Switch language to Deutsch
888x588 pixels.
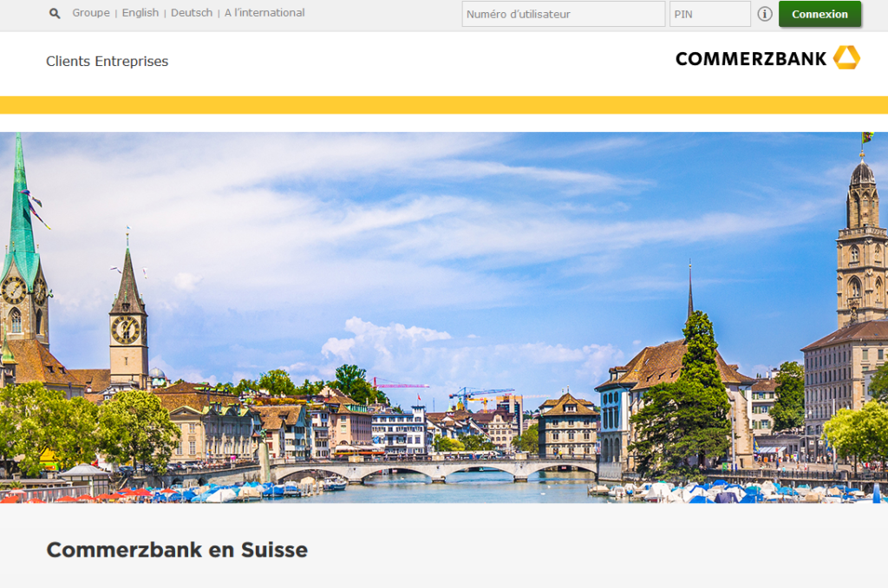click(192, 12)
